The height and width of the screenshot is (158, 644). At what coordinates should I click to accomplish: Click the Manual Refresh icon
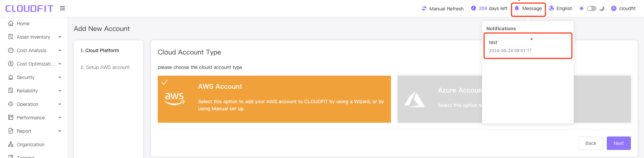click(x=424, y=8)
